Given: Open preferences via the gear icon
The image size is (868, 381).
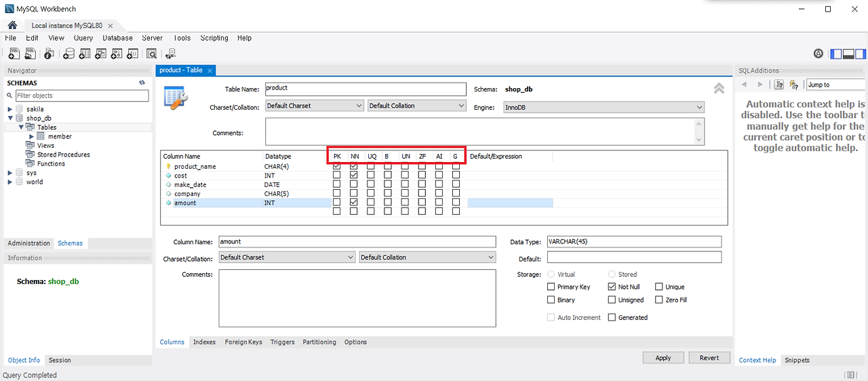Looking at the screenshot, I should 818,54.
